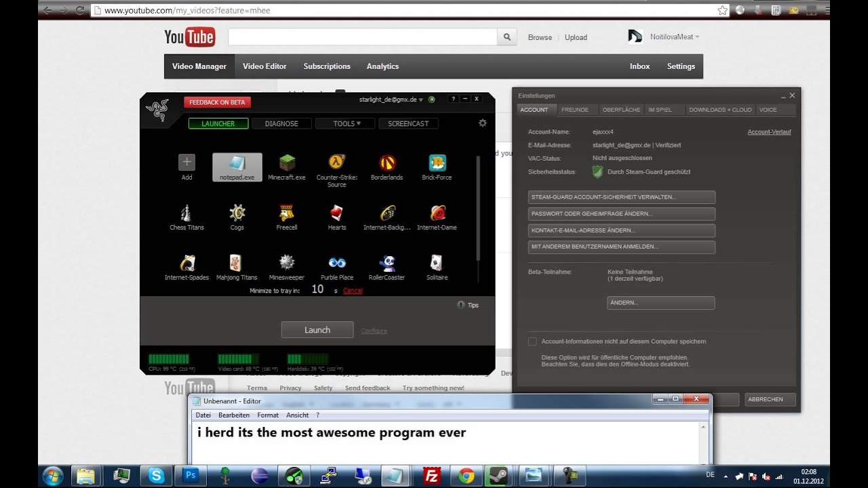Screen dimensions: 868x488
Task: Select the Freecell game icon
Action: [x=287, y=217]
